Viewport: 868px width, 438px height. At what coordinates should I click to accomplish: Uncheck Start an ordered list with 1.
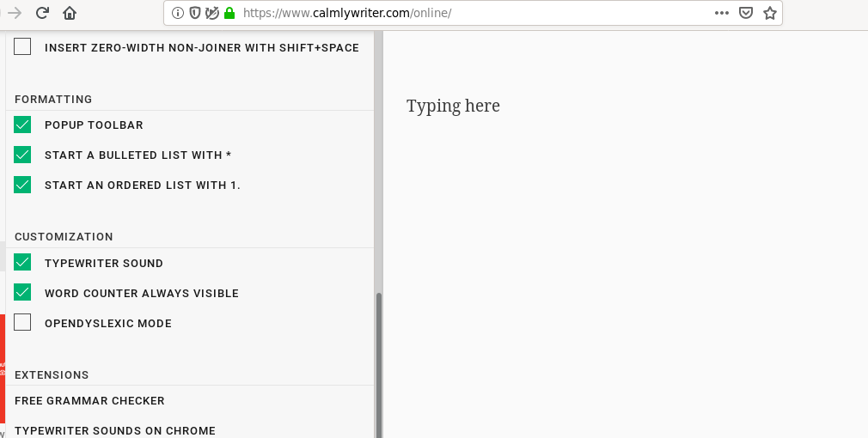pos(22,184)
